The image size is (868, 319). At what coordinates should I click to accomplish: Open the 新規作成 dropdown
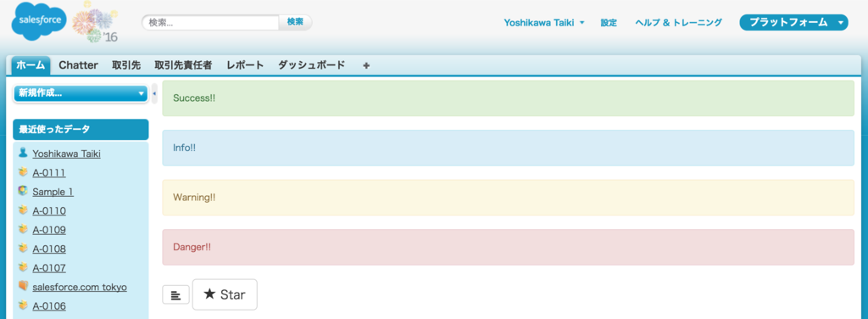click(x=81, y=93)
